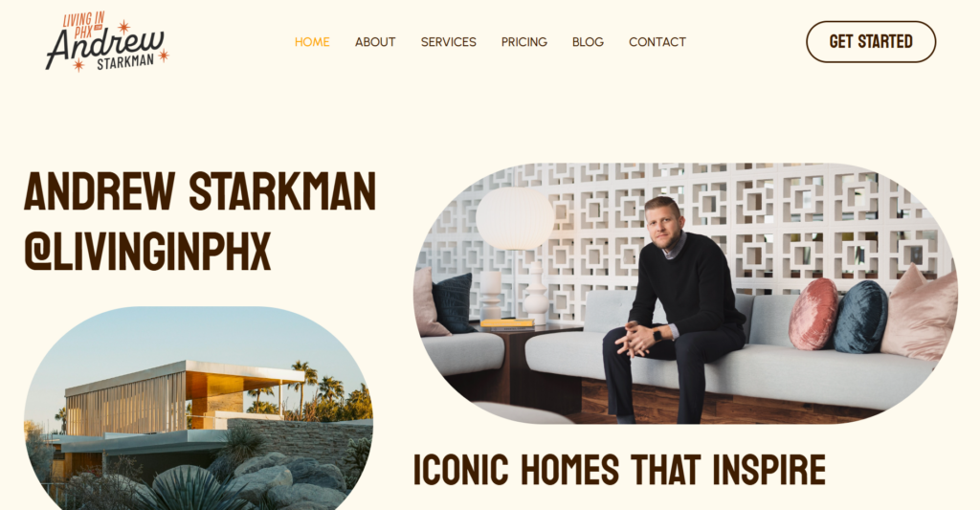Navigate to the SERVICES page
Viewport: 980px width, 510px height.
click(448, 42)
